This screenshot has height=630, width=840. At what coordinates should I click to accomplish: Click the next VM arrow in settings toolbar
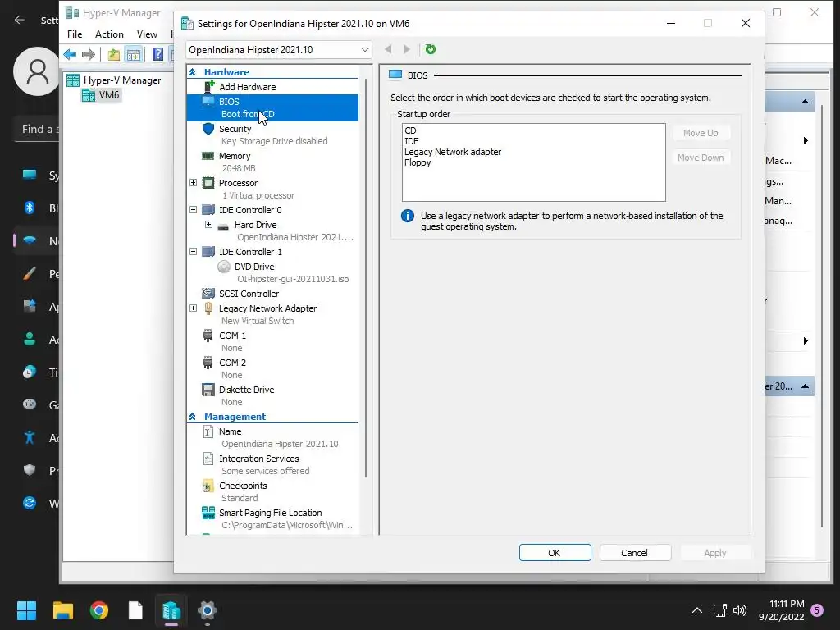(407, 49)
